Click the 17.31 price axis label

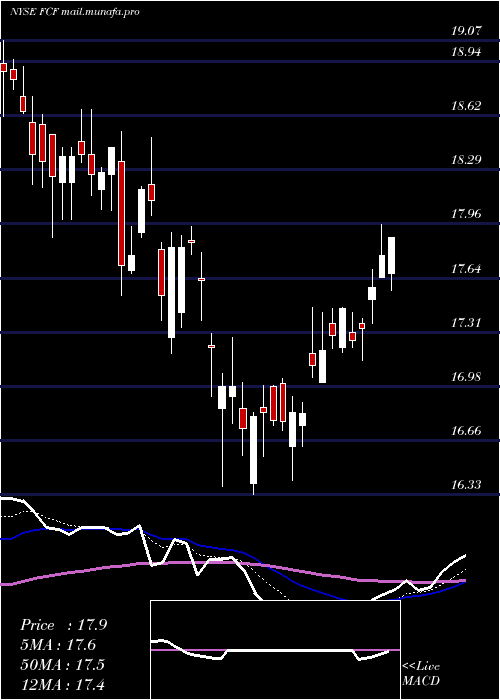coord(466,323)
